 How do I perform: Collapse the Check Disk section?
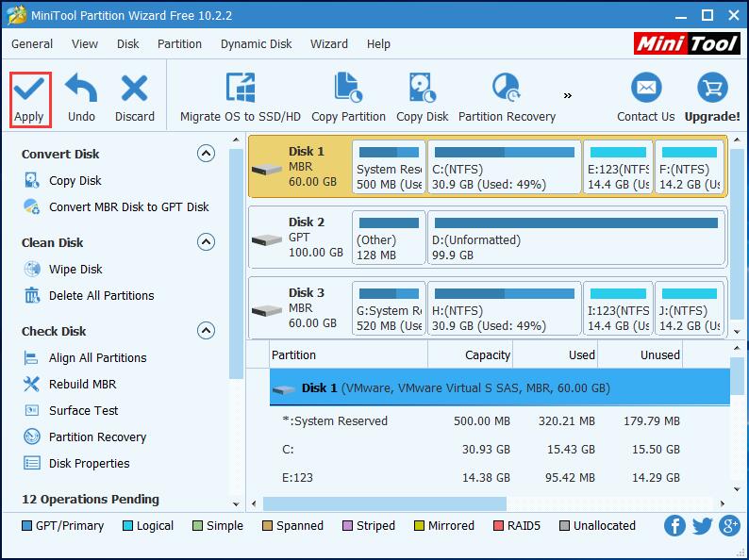click(206, 330)
